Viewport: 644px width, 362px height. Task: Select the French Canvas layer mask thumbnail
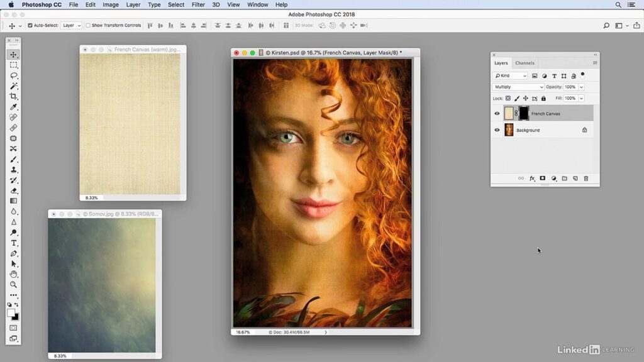tap(523, 114)
